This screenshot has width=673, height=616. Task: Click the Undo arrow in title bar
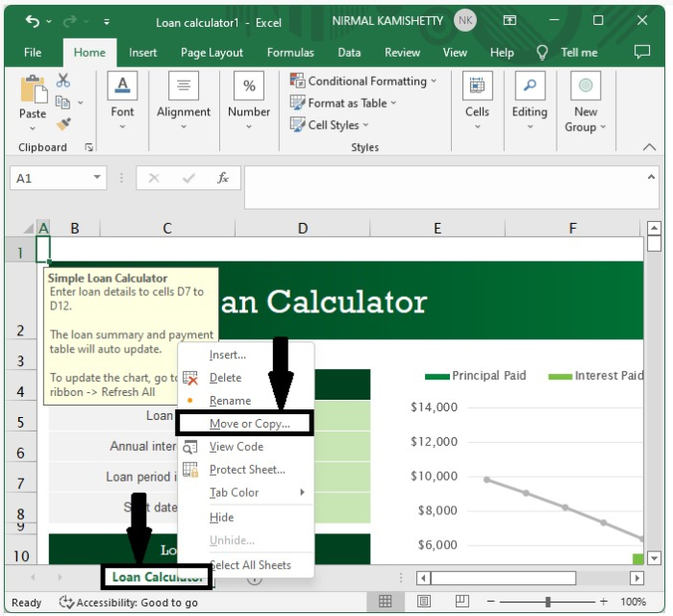[x=33, y=20]
